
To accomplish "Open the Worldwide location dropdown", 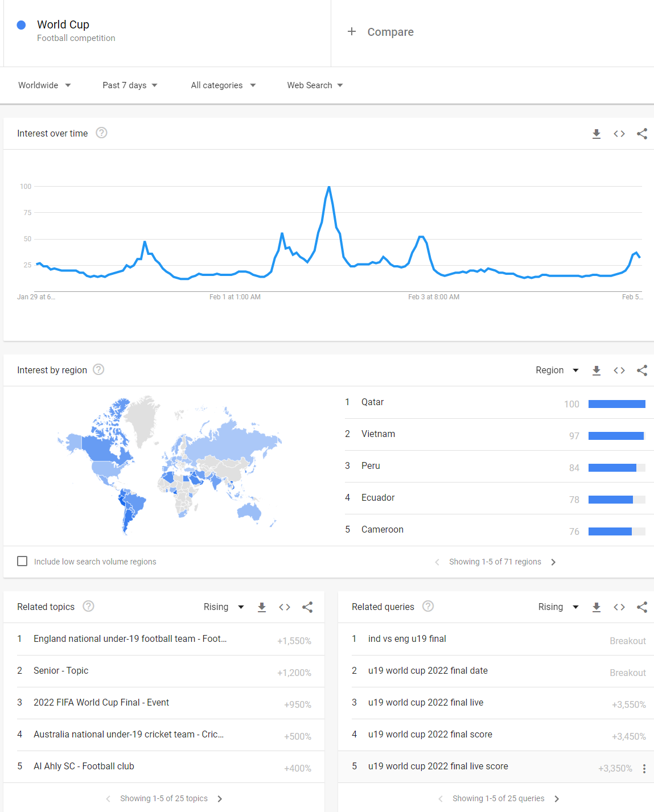I will pos(44,85).
